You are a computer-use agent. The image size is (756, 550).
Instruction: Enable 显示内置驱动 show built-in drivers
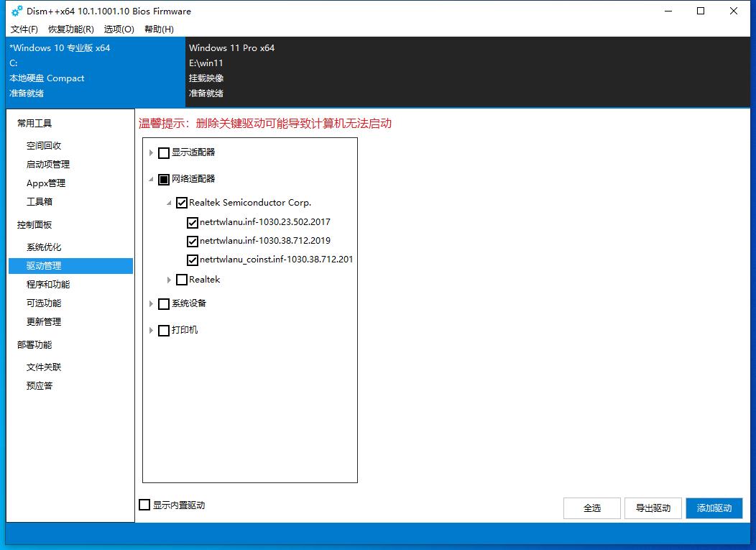pos(144,505)
